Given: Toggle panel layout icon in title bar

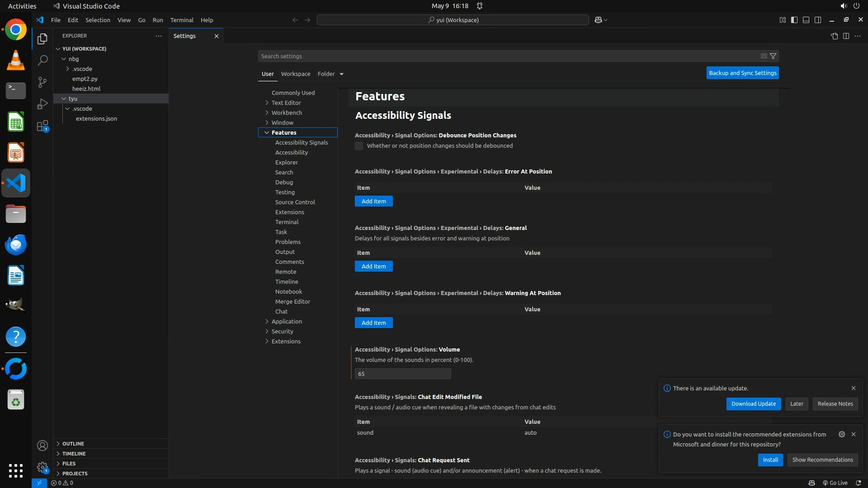Looking at the screenshot, I should 806,20.
